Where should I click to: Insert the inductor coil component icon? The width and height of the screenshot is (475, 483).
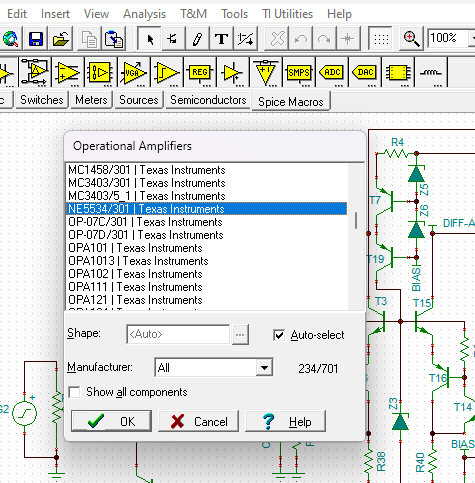(431, 72)
